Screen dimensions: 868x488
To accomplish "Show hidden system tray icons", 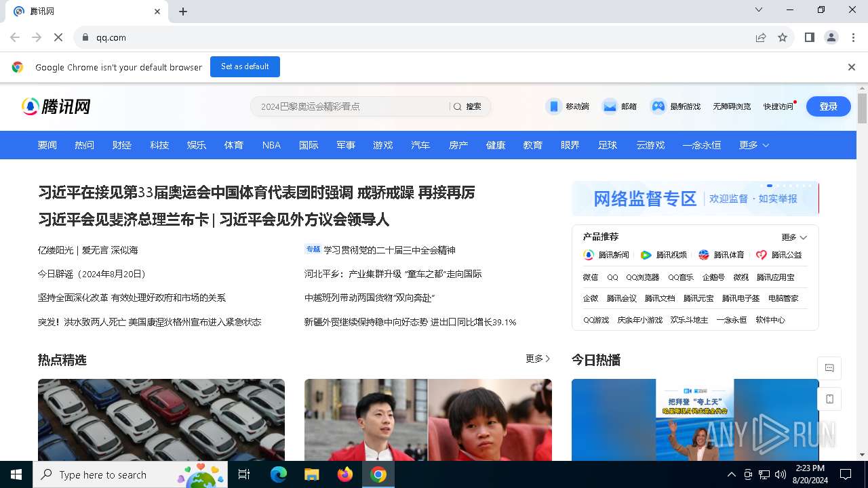I will [731, 474].
